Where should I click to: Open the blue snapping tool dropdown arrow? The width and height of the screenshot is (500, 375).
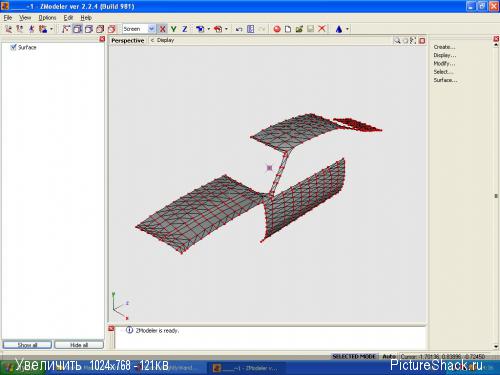click(209, 29)
